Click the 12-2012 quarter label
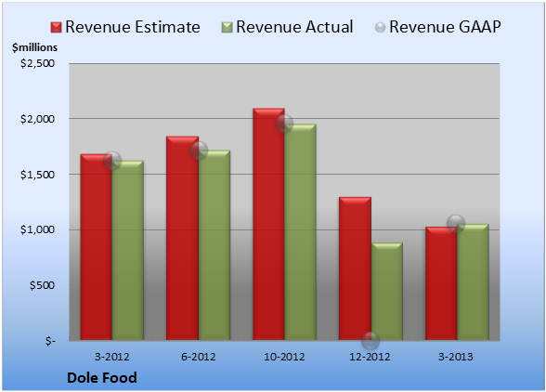Image resolution: width=546 pixels, height=392 pixels. [370, 357]
